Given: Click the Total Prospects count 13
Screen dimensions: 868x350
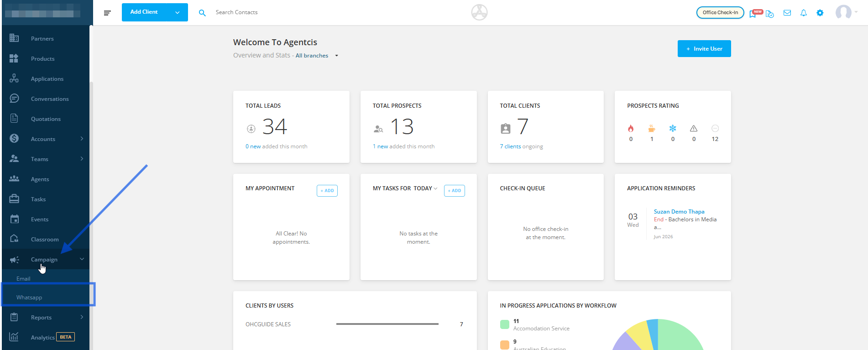Looking at the screenshot, I should [402, 127].
